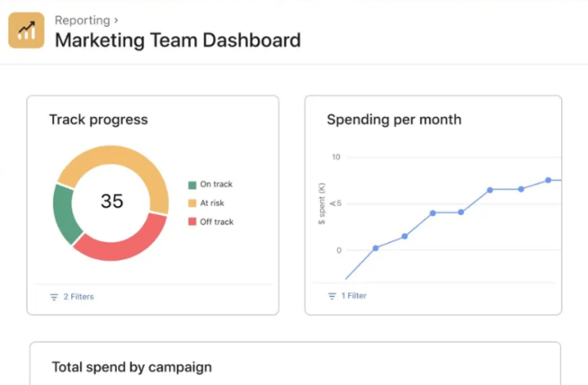Toggle the On track legend label
Viewport: 588px width, 385px height.
click(x=216, y=185)
